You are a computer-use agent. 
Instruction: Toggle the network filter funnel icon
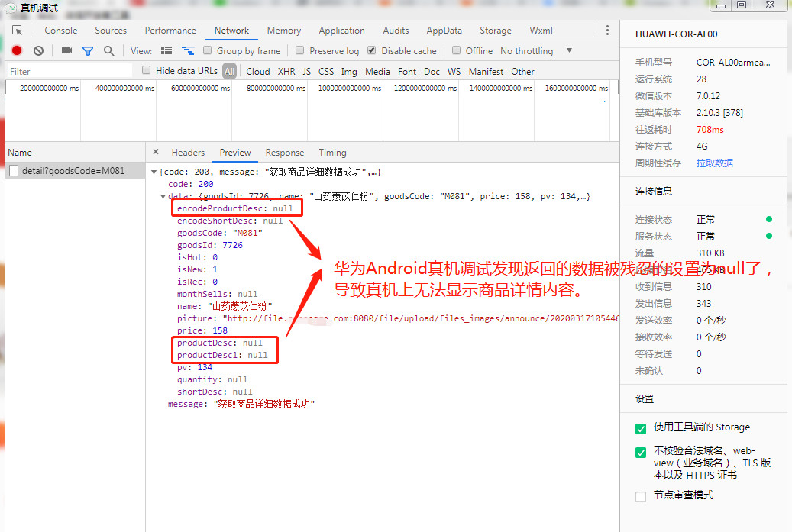(x=88, y=51)
